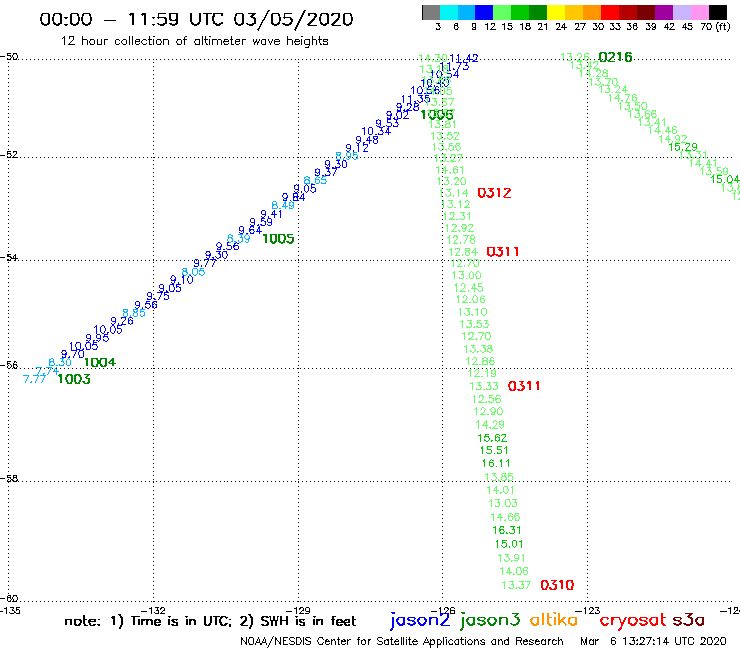Select wave height value 15.29
This screenshot has width=740, height=650.
tap(683, 147)
